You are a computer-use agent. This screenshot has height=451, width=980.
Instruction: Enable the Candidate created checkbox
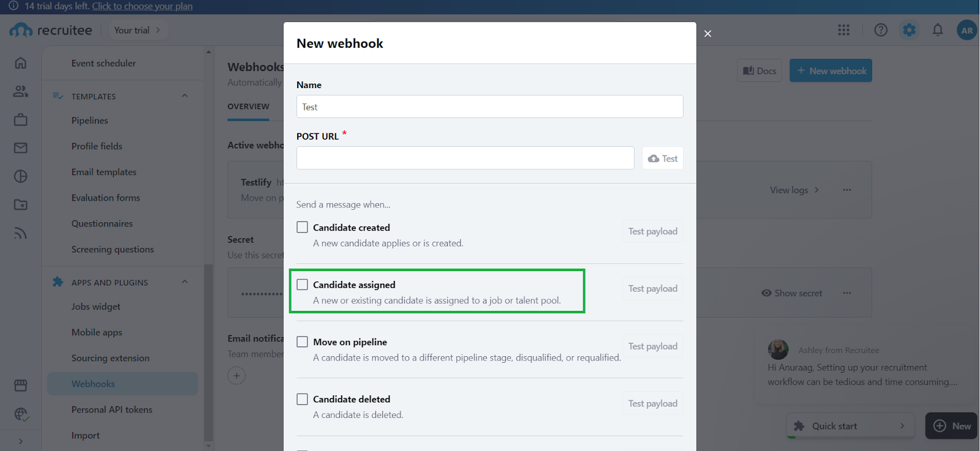[302, 227]
